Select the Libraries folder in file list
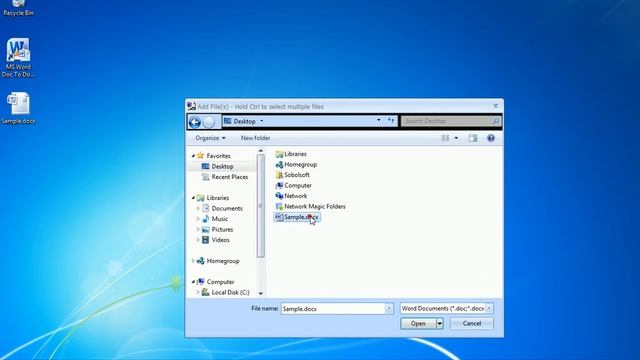Screen dimensions: 640x360 click(291, 154)
